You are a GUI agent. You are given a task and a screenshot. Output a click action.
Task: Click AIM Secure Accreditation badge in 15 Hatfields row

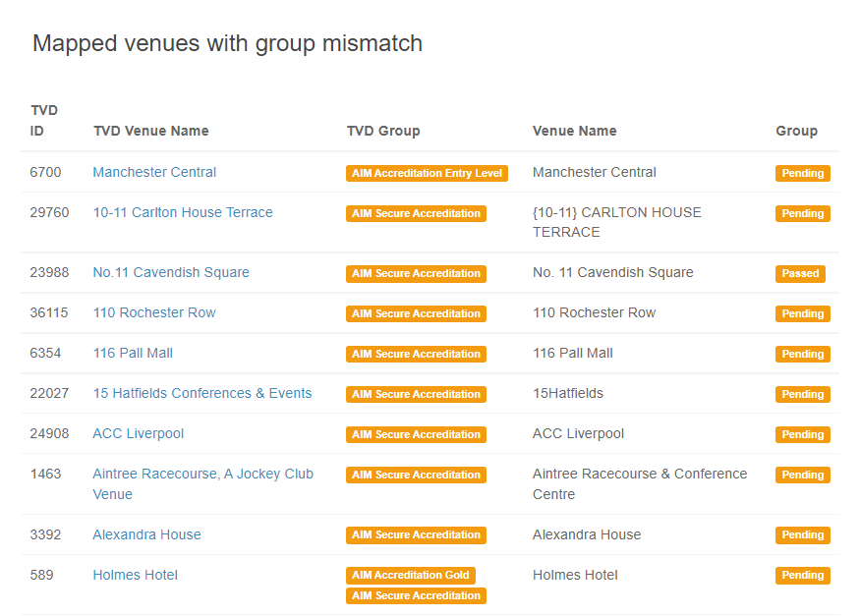tap(416, 395)
